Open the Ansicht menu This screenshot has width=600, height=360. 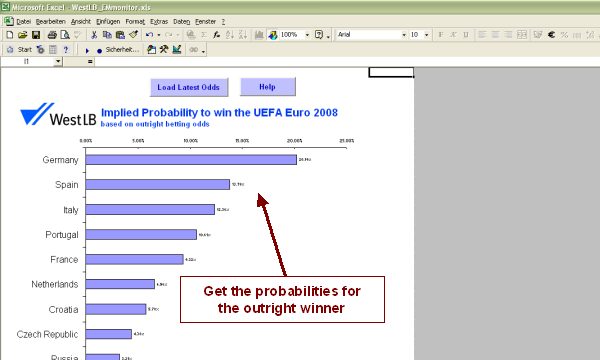81,21
